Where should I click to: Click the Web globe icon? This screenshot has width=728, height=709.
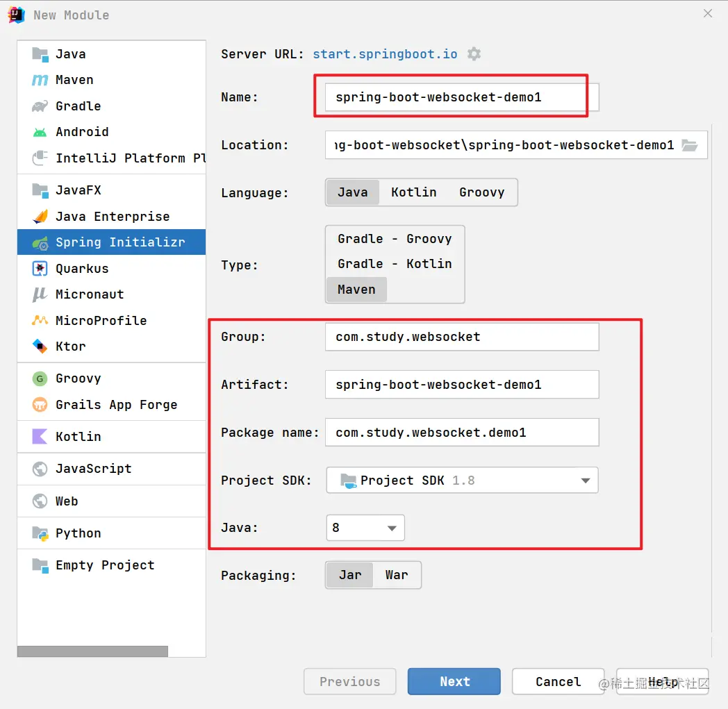(40, 501)
